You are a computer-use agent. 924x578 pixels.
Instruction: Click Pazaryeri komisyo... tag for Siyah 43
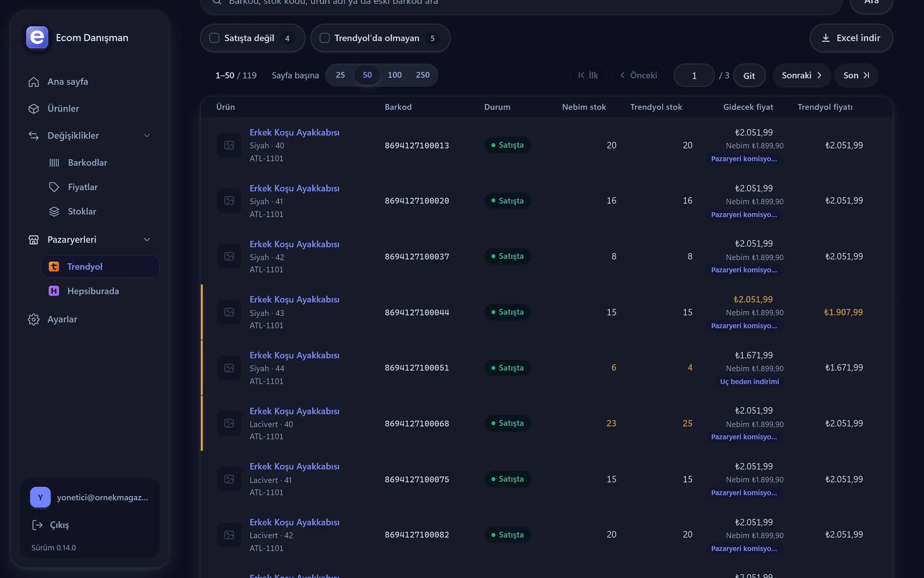pyautogui.click(x=744, y=326)
